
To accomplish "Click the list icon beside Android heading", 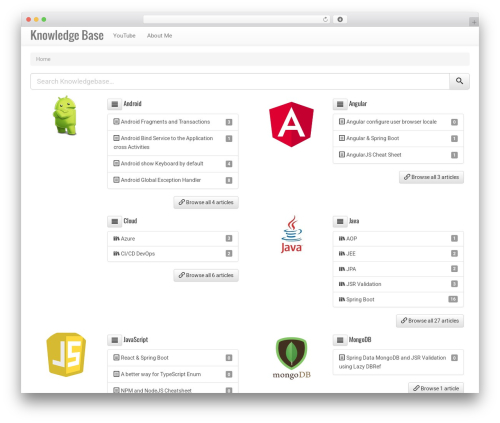I will coord(115,104).
